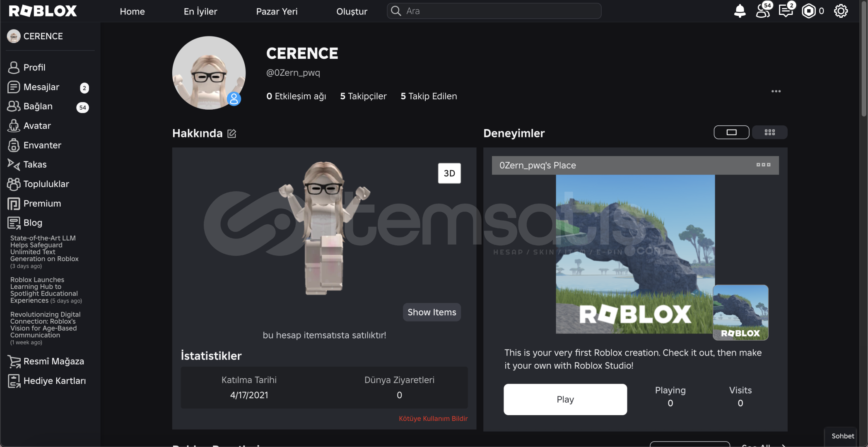Click the Resmî Mağaza cart icon

(x=14, y=361)
